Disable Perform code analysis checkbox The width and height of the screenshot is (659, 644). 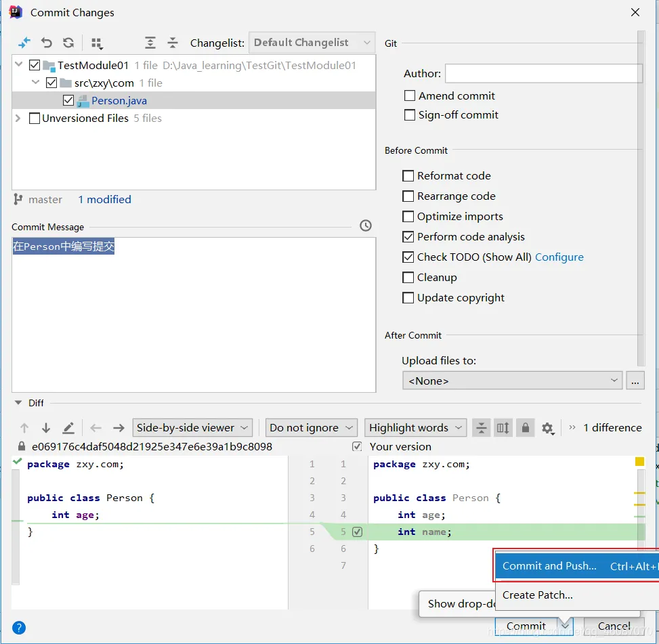pos(408,237)
